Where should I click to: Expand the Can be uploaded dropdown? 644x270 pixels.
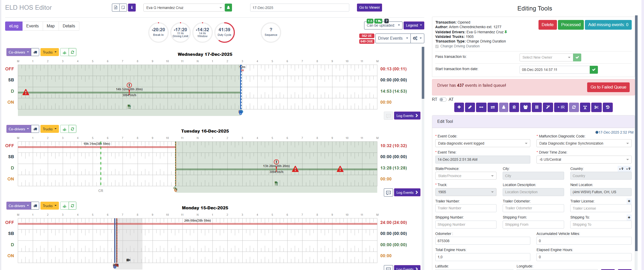383,25
